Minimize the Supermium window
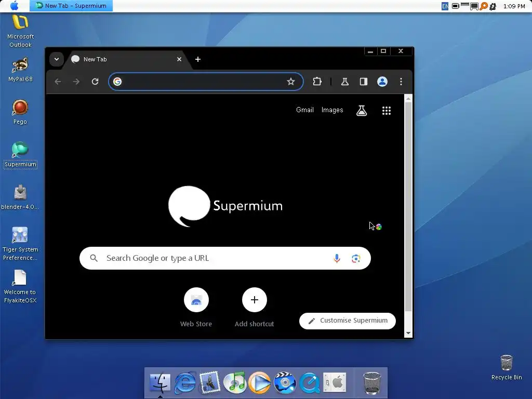 click(x=370, y=51)
